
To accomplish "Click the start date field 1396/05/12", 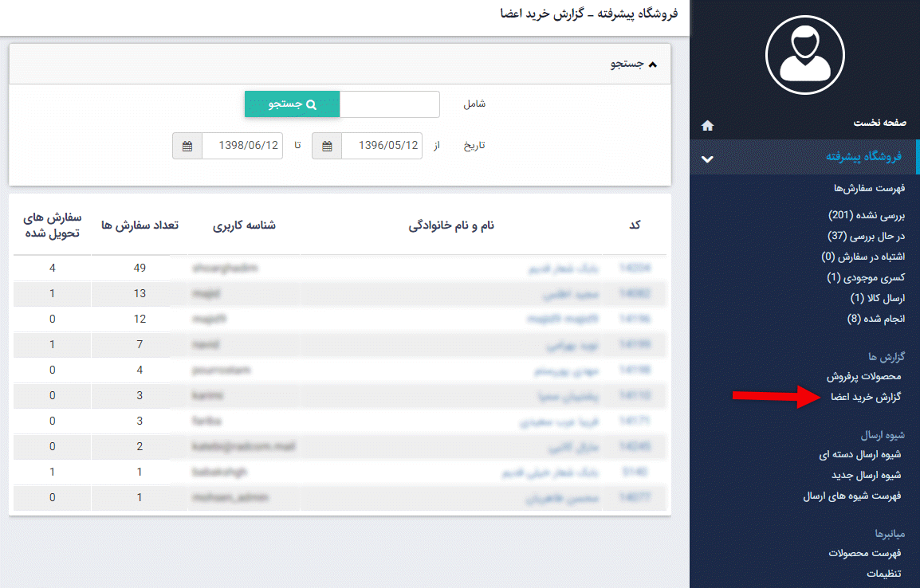I will [382, 146].
